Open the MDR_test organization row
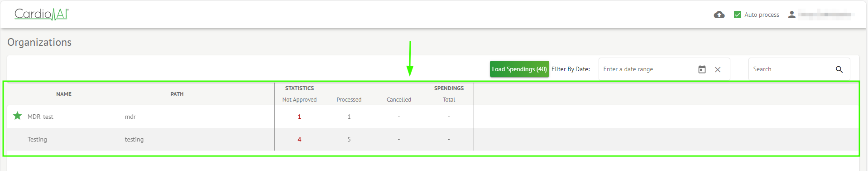Image resolution: width=868 pixels, height=171 pixels. pyautogui.click(x=433, y=117)
